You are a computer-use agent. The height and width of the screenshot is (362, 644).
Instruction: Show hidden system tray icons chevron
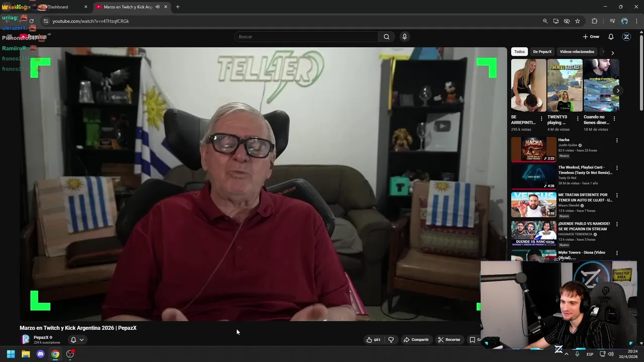point(567,354)
